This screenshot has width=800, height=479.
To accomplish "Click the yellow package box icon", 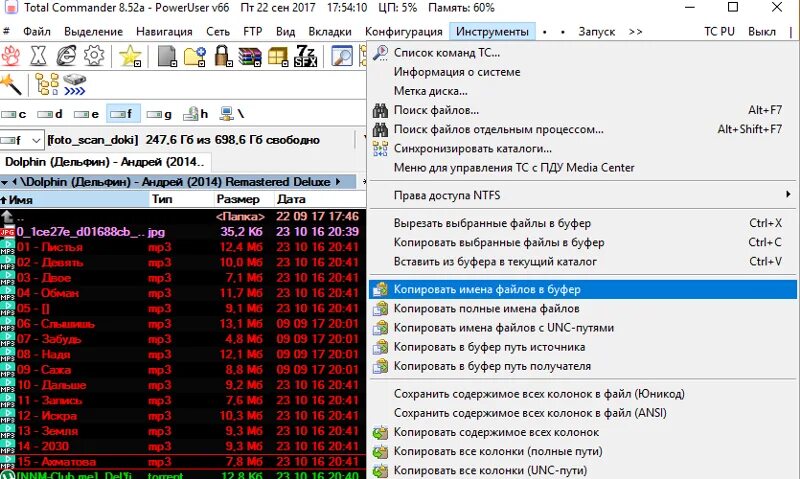I will point(278,56).
